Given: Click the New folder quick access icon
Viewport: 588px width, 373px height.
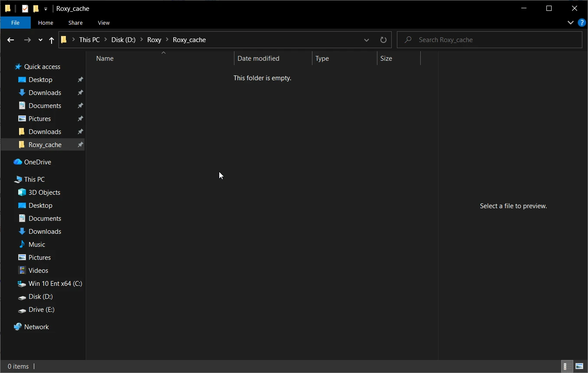Looking at the screenshot, I should click(36, 9).
